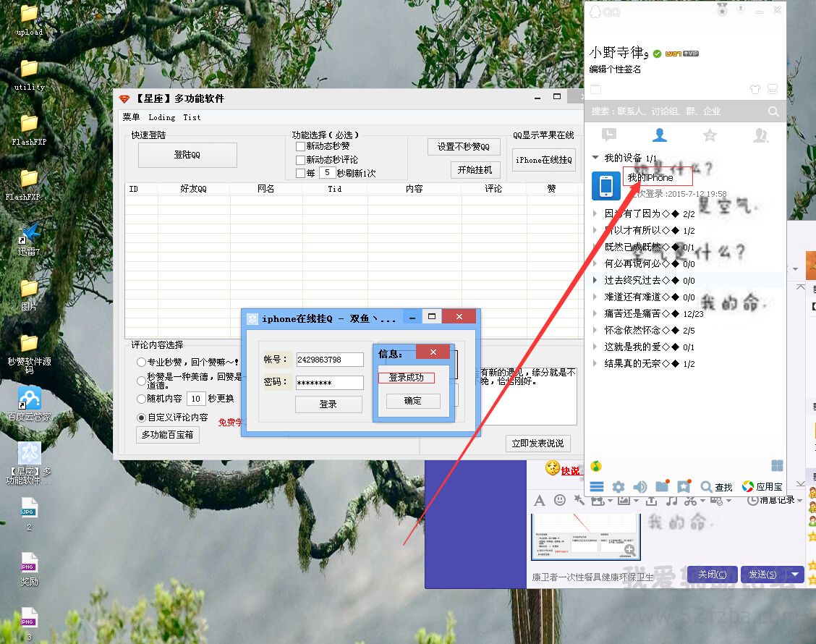
Task: Click 开始挂机 button
Action: click(475, 170)
